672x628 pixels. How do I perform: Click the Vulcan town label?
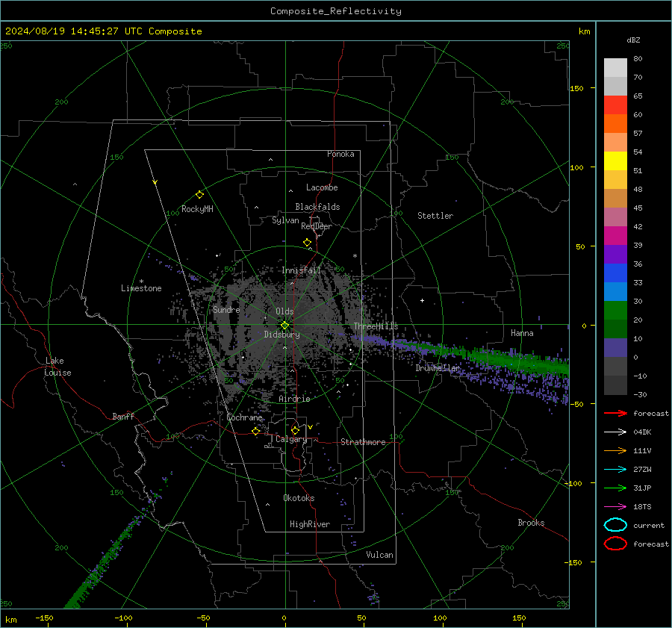[x=379, y=555]
